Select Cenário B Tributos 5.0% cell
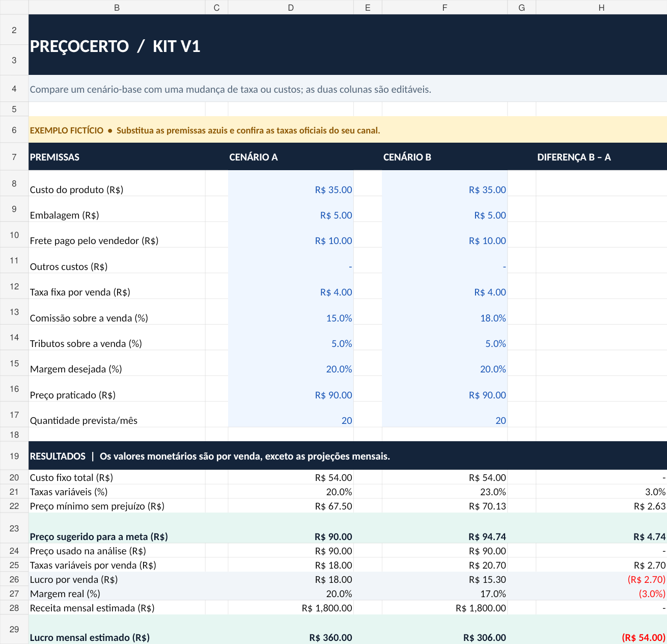 click(x=444, y=337)
